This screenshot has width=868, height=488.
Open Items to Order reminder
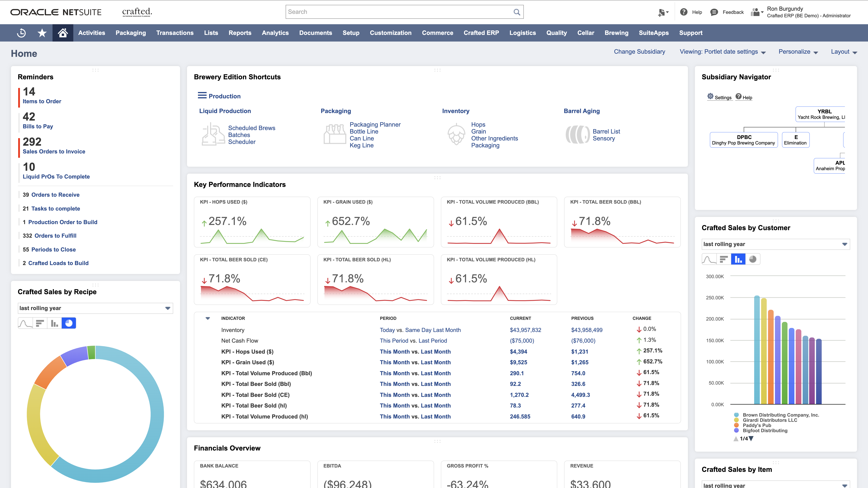[x=42, y=101]
